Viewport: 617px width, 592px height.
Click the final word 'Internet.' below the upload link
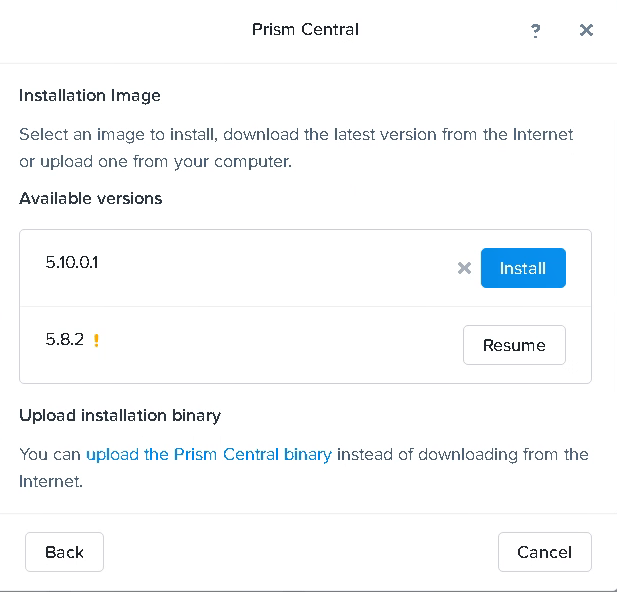(x=50, y=481)
